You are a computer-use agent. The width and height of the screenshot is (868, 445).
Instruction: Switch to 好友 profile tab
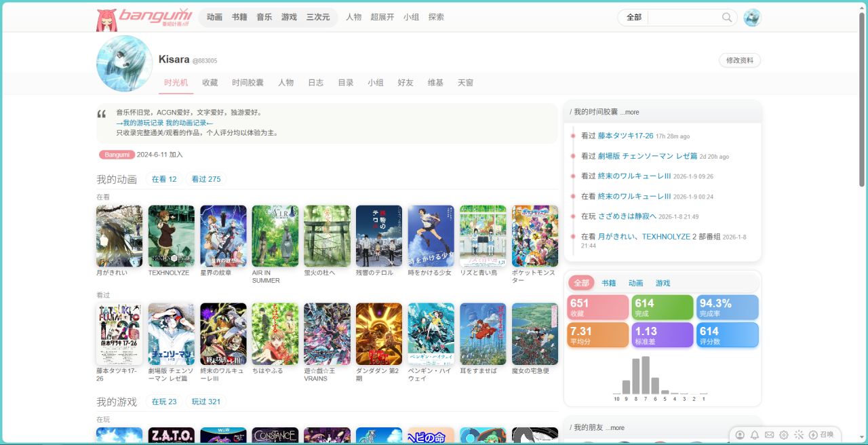[x=406, y=83]
